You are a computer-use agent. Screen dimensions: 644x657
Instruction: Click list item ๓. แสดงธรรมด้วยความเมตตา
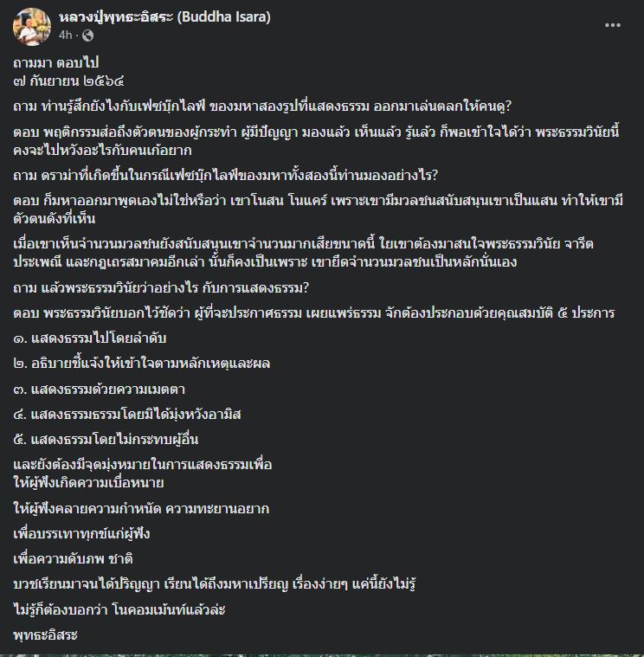click(x=100, y=390)
